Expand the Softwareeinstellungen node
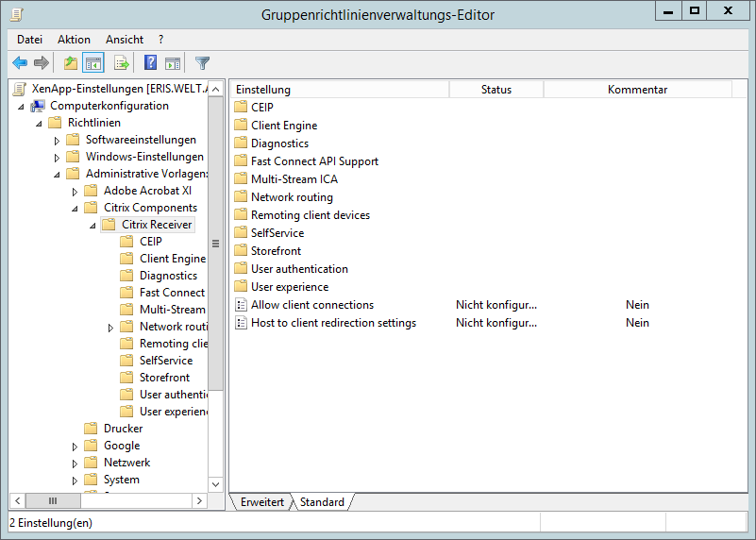The height and width of the screenshot is (540, 756). (57, 141)
